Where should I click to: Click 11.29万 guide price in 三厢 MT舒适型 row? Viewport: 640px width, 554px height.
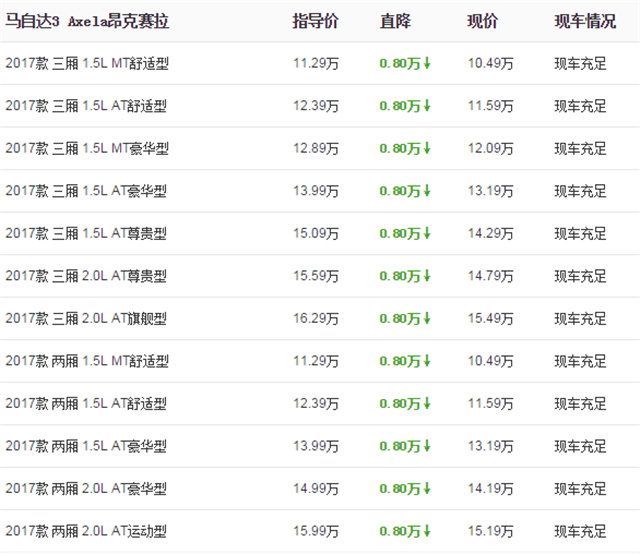click(x=316, y=63)
